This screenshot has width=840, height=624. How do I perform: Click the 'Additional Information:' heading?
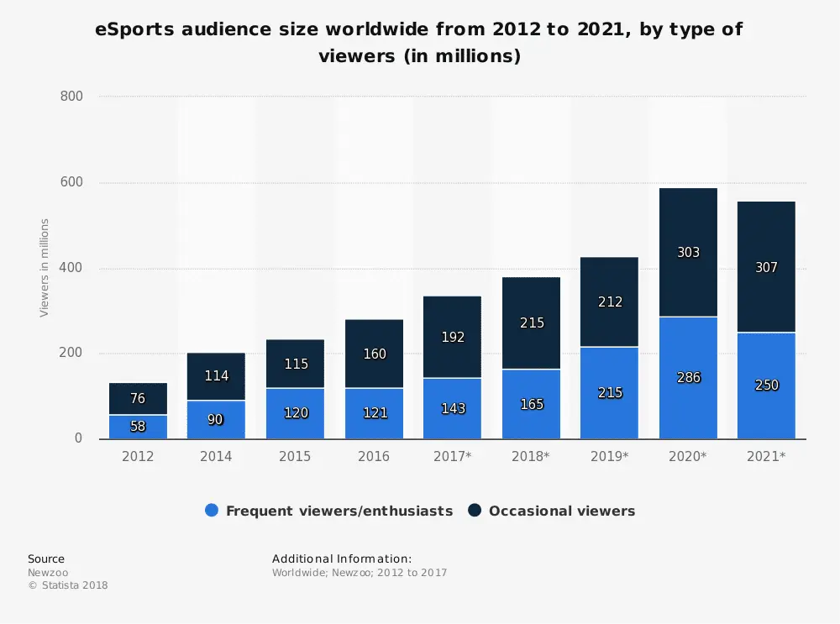point(342,558)
